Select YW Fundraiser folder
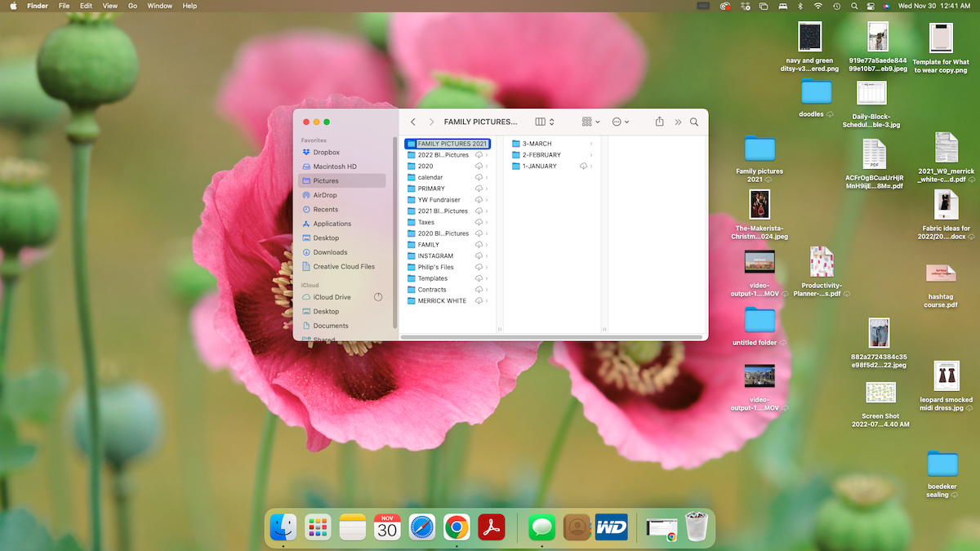Screen dimensions: 980x551 coord(448,200)
